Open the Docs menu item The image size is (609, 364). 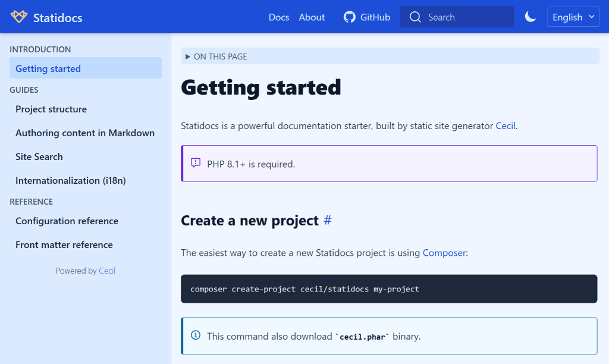tap(278, 17)
